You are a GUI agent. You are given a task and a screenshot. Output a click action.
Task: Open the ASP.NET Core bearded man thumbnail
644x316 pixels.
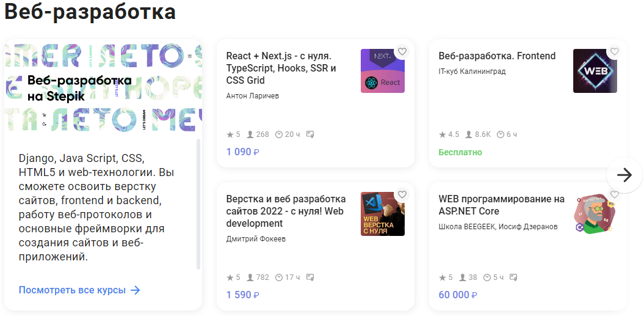[595, 214]
